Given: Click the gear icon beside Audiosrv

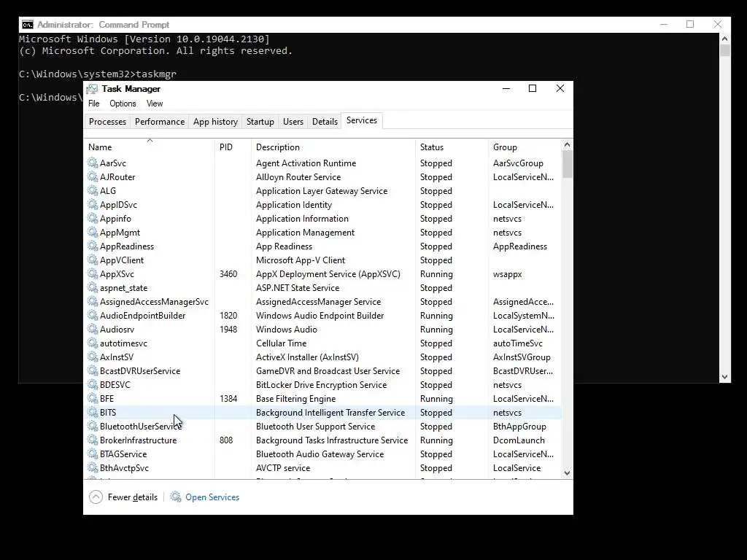Looking at the screenshot, I should click(93, 329).
